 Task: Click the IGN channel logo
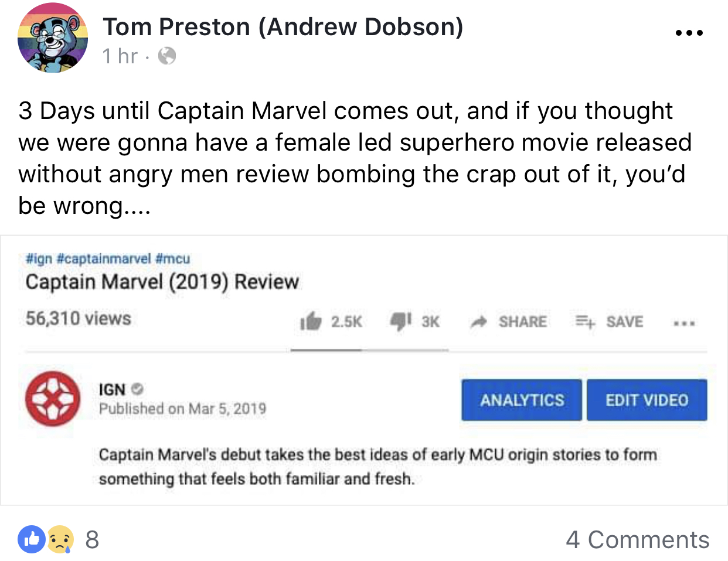click(x=53, y=399)
